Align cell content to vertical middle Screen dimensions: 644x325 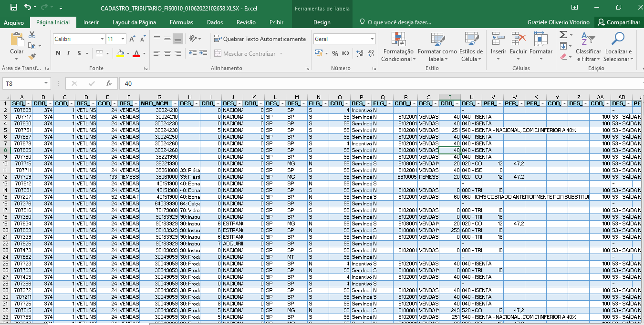tap(167, 39)
